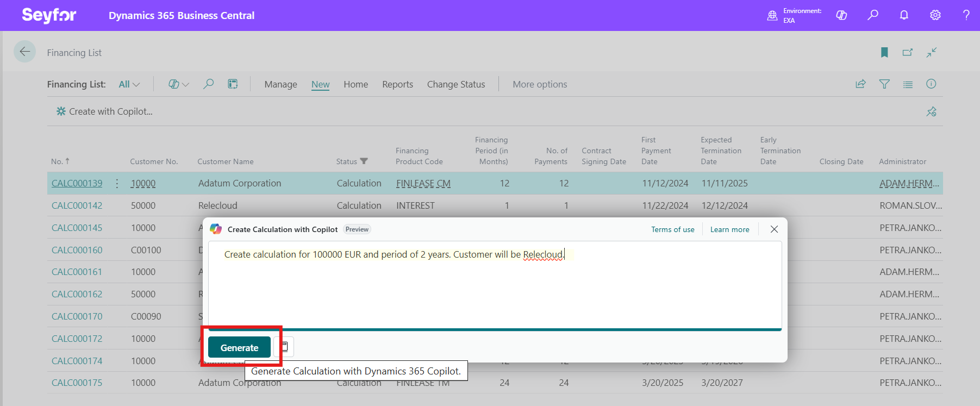Click the share icon in the list toolbar
Image resolution: width=980 pixels, height=406 pixels.
pyautogui.click(x=860, y=84)
